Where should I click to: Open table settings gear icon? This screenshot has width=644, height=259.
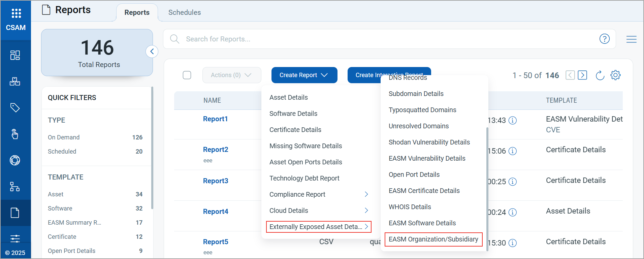pyautogui.click(x=615, y=75)
